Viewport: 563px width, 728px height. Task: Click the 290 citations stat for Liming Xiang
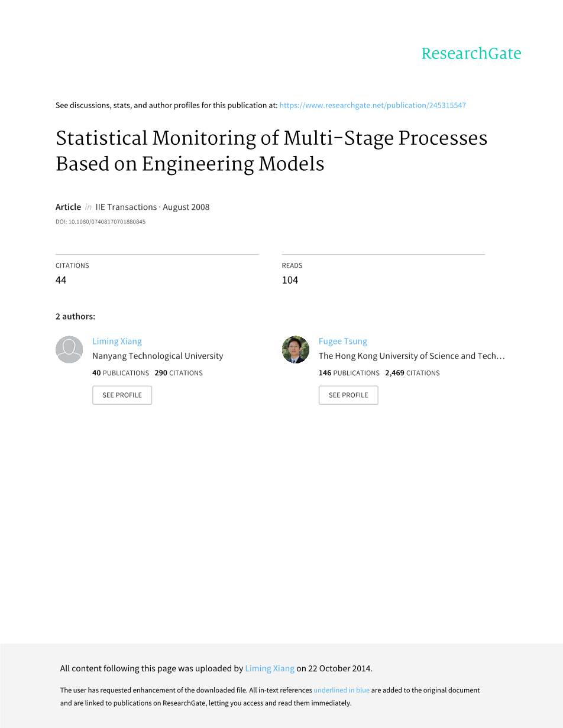click(x=179, y=373)
